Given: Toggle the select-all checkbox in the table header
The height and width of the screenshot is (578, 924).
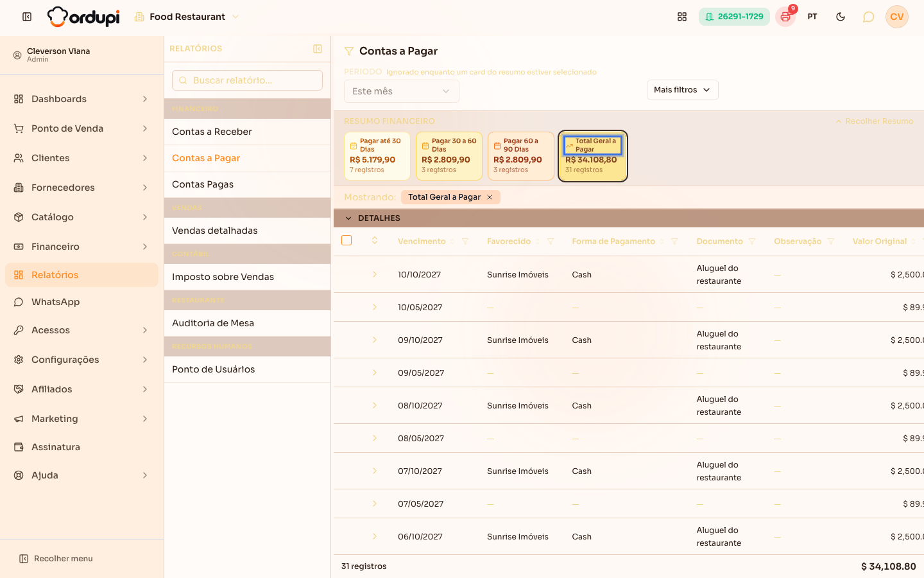Looking at the screenshot, I should tap(346, 240).
